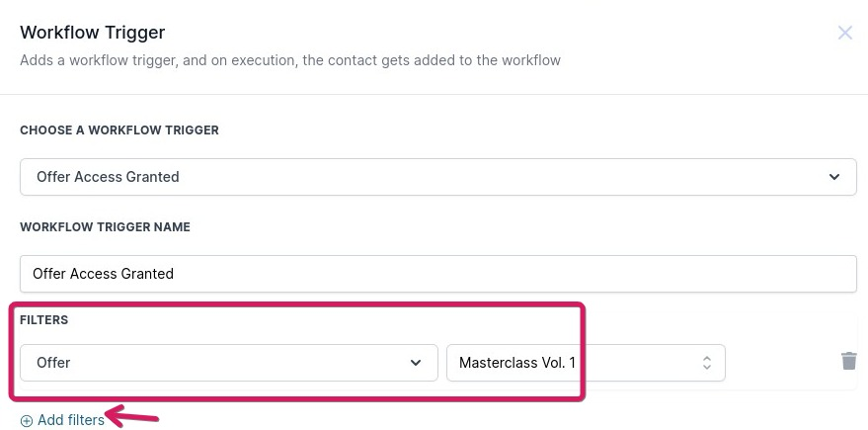
Task: Click the Add filters link
Action: point(70,420)
